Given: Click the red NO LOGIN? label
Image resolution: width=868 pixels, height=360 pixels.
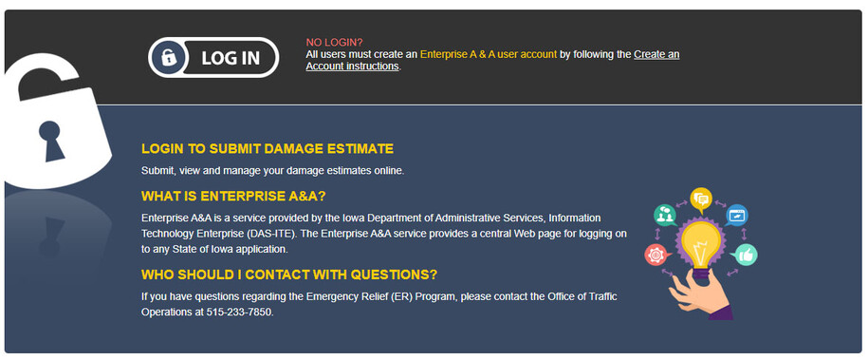Looking at the screenshot, I should coord(334,42).
